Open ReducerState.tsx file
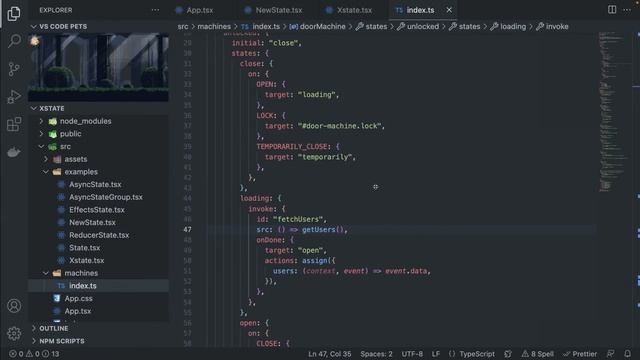The height and width of the screenshot is (360, 640). [x=99, y=235]
